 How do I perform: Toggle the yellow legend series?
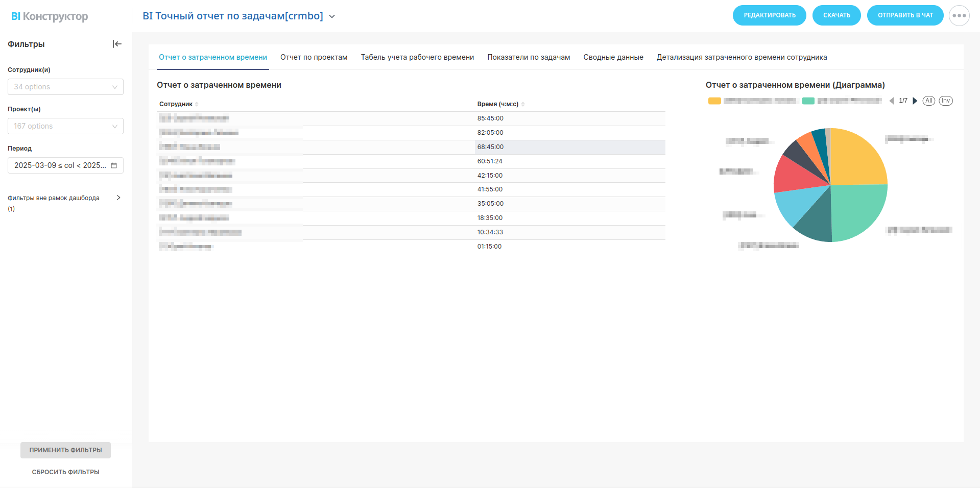tap(714, 101)
